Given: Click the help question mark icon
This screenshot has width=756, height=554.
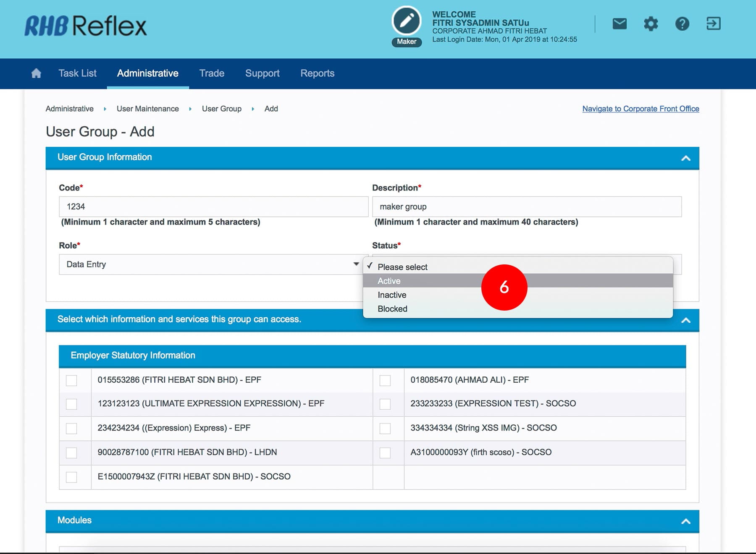Looking at the screenshot, I should pos(682,24).
